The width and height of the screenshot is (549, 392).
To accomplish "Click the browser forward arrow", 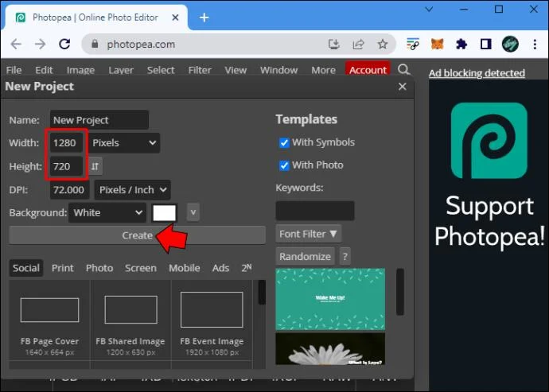I will (x=40, y=44).
